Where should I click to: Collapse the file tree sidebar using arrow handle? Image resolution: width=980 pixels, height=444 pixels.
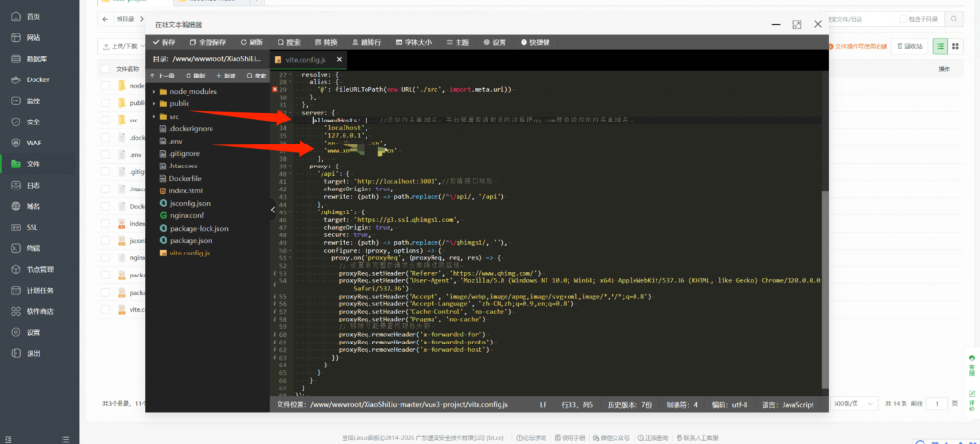click(x=272, y=209)
